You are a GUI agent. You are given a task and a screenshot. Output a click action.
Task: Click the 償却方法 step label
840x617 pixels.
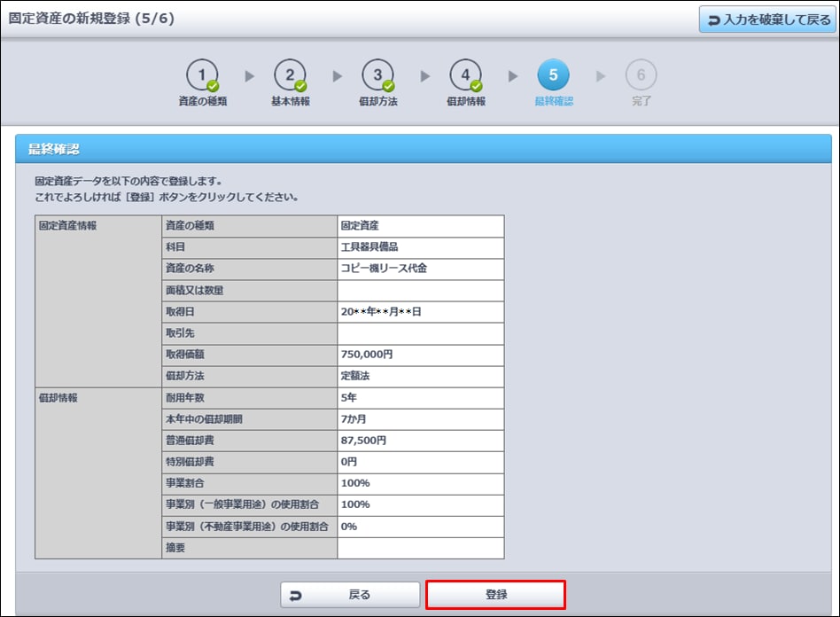[x=378, y=101]
